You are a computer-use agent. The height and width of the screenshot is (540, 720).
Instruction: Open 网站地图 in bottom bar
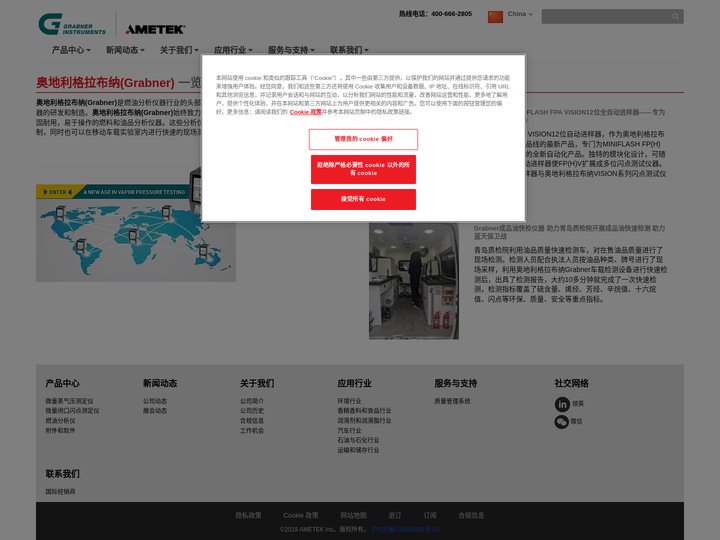(x=354, y=516)
